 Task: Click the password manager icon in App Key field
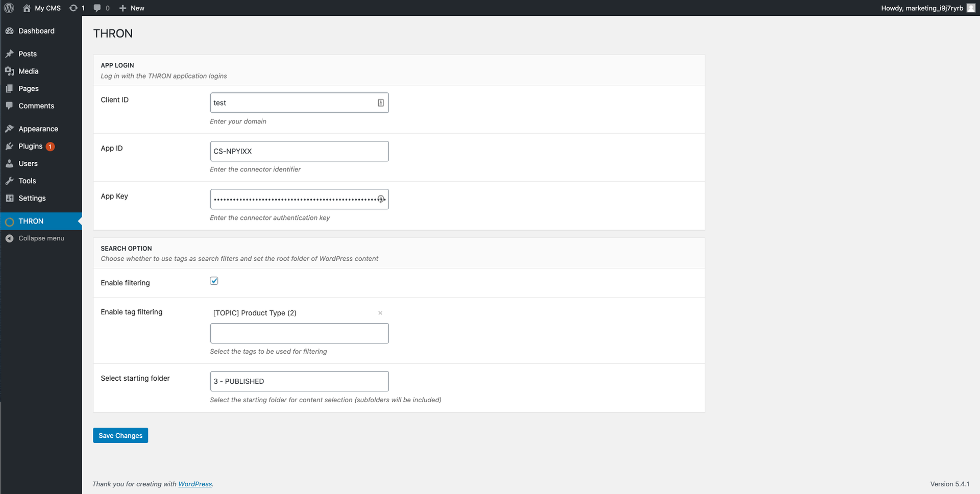[381, 199]
